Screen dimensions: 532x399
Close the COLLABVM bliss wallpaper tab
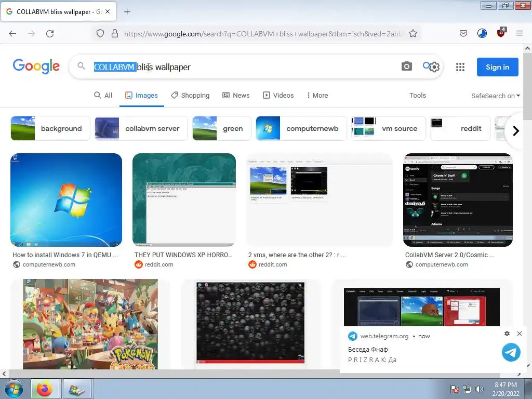pos(108,11)
